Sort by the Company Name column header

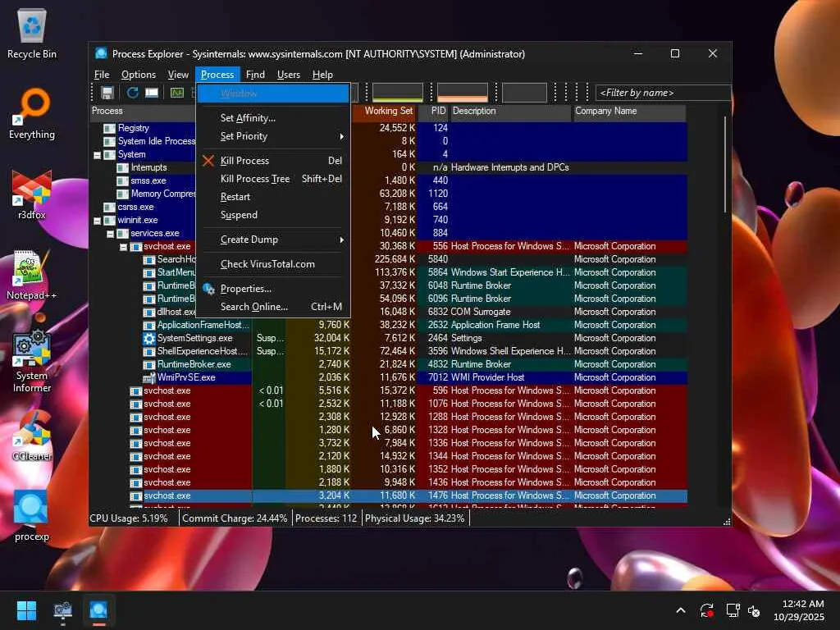(x=629, y=112)
